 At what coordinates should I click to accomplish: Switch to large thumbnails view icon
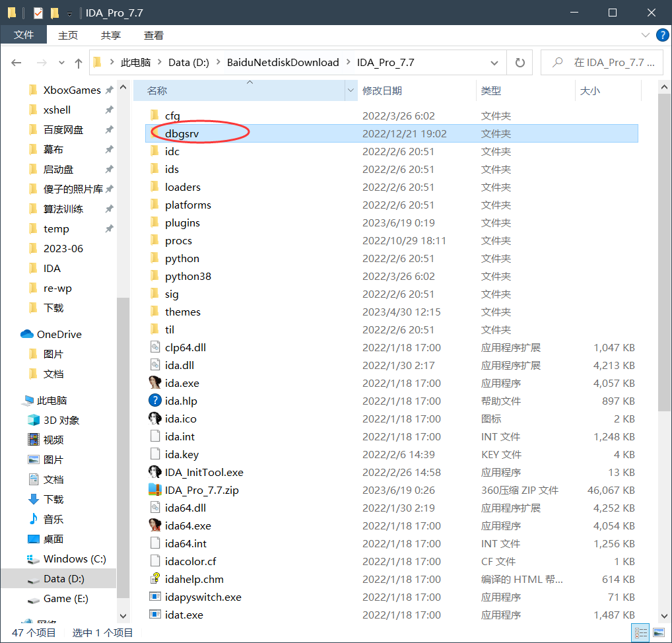tap(659, 632)
